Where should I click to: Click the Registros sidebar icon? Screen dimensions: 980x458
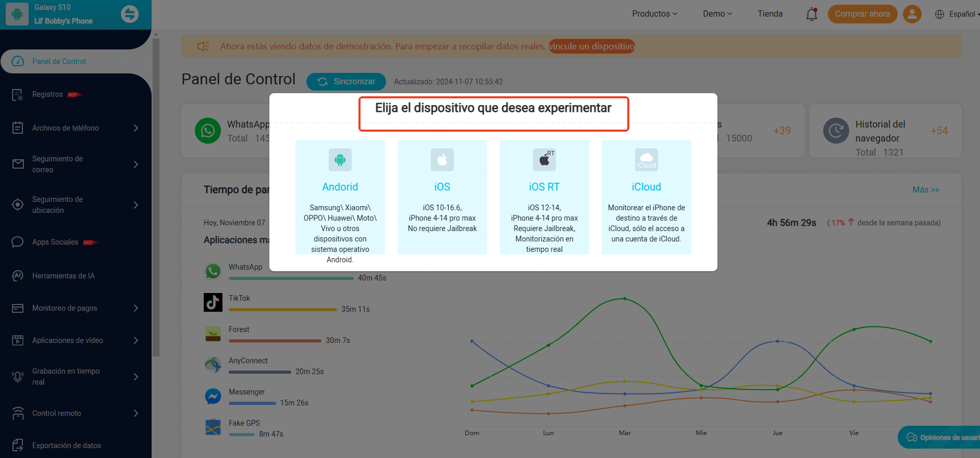point(18,95)
